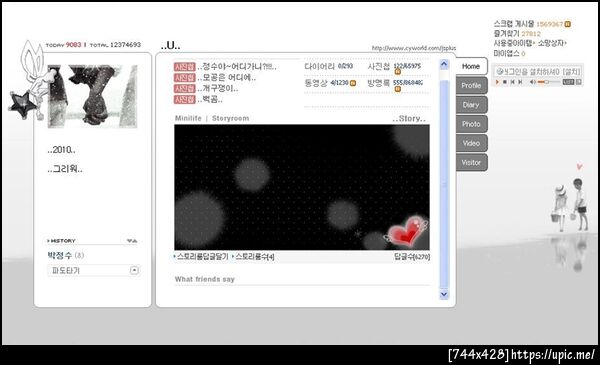Play the background music
The height and width of the screenshot is (365, 600).
pos(497,82)
